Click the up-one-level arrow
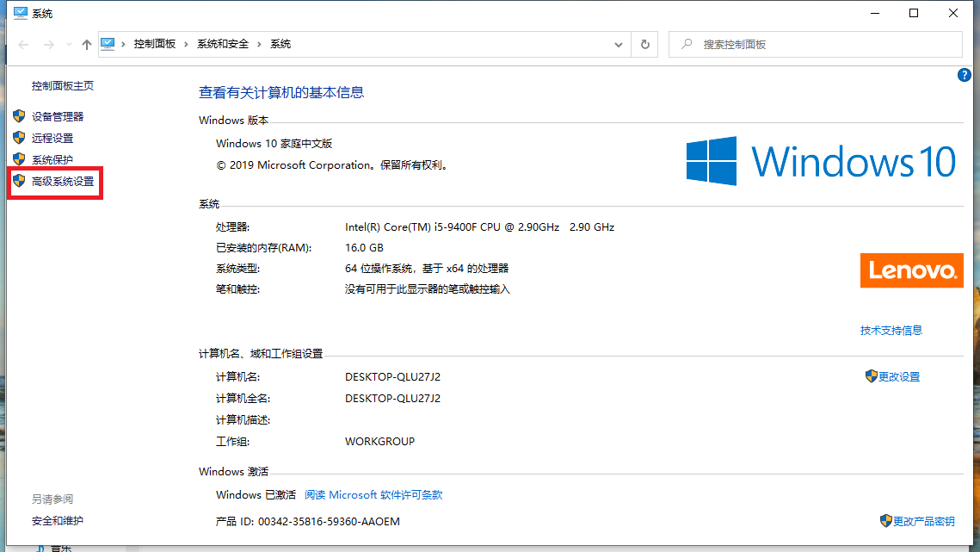Screen dimensions: 980x552 (x=86, y=45)
